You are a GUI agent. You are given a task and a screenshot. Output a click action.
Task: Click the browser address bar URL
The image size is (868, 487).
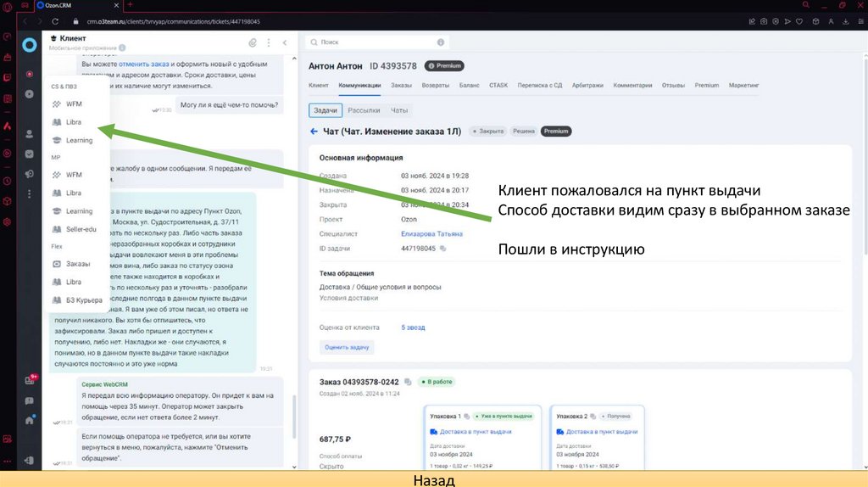173,21
